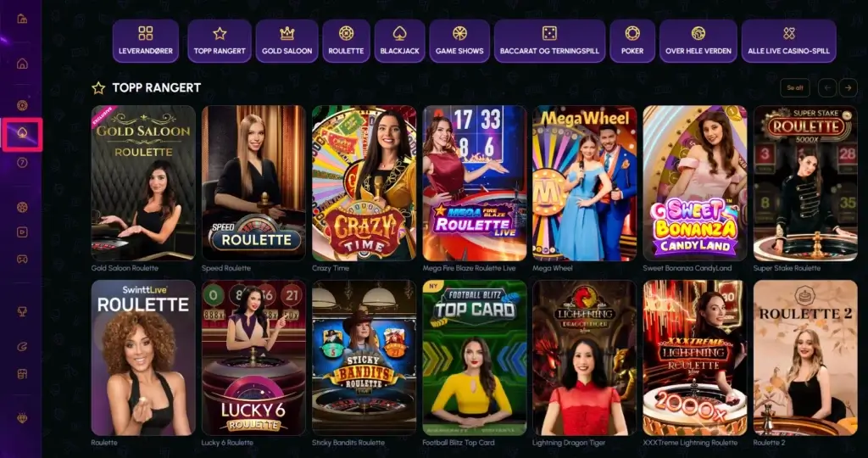Open the diamond icon at the sidebar bottom
Screen dimensions: 868x458
pyautogui.click(x=22, y=419)
